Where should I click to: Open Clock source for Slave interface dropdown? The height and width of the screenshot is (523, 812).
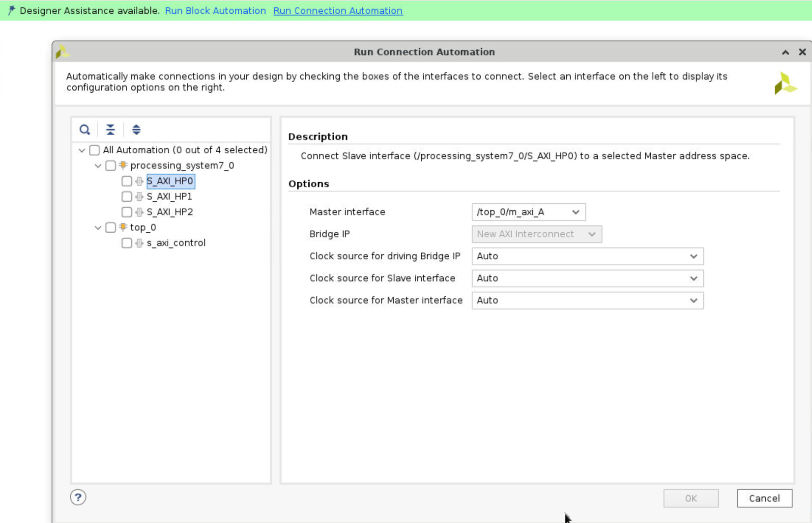(x=587, y=278)
